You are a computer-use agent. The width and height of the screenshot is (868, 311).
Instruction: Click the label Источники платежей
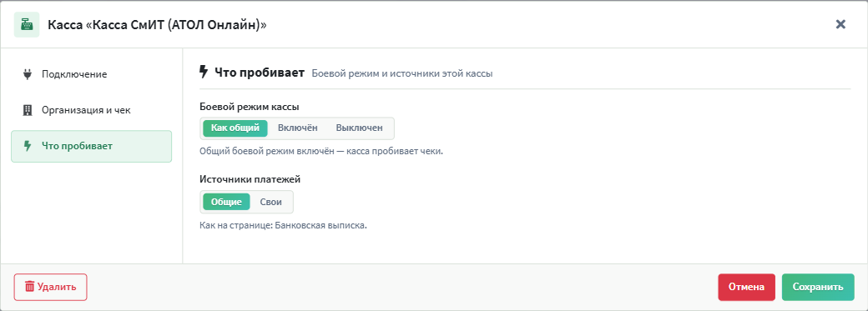click(x=250, y=179)
